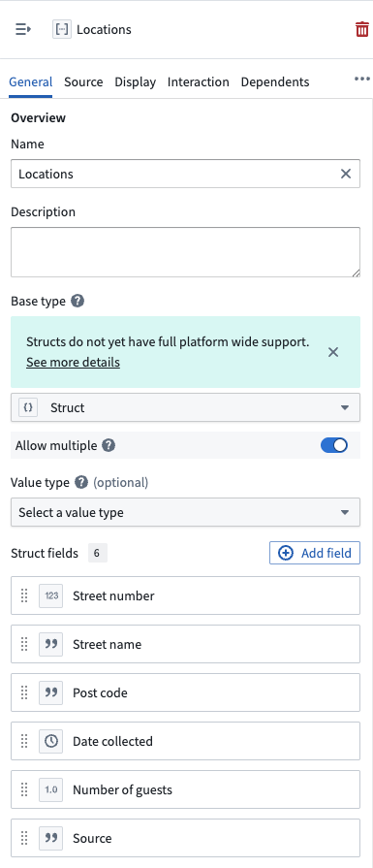Clear the Name field with X
Screen dimensions: 373x868
[346, 174]
